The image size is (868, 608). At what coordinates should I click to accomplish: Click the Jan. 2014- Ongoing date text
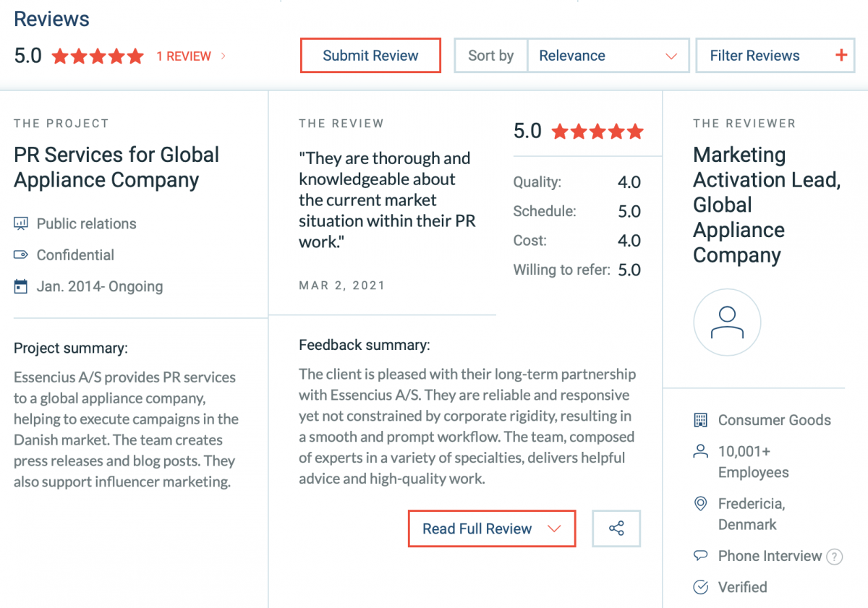point(100,286)
